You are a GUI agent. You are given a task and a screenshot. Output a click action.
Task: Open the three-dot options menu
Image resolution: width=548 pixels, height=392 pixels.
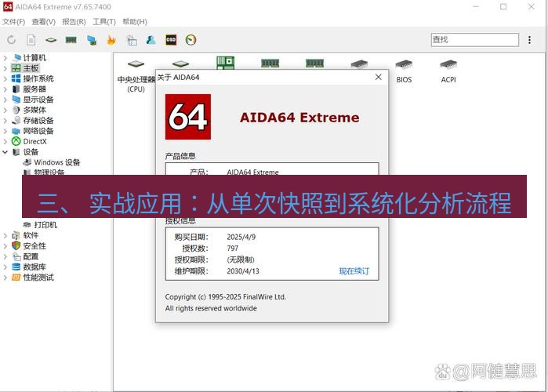click(529, 40)
